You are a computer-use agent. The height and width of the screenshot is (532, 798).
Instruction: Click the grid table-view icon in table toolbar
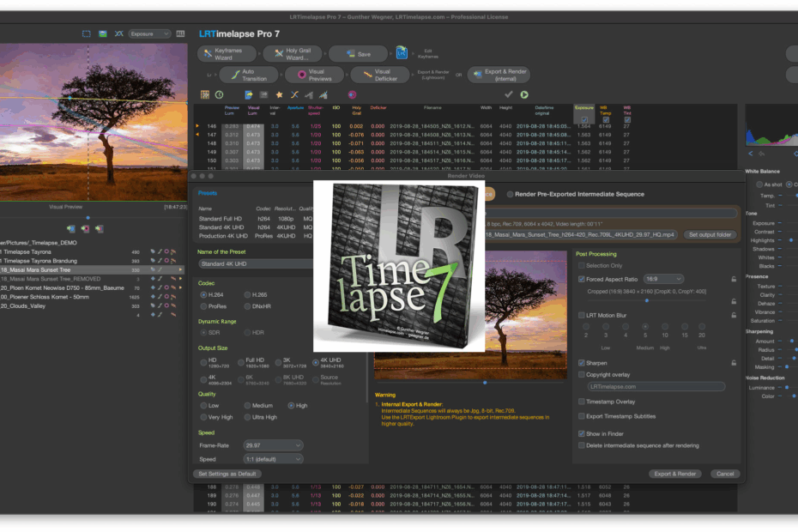click(204, 94)
